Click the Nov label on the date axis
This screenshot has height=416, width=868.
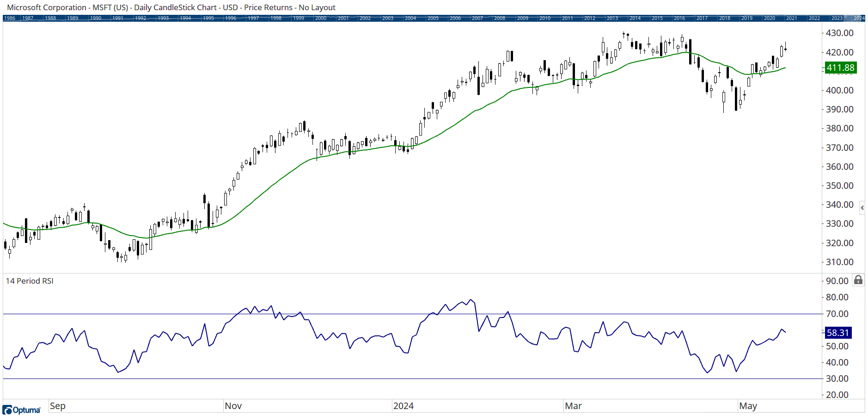(x=233, y=406)
